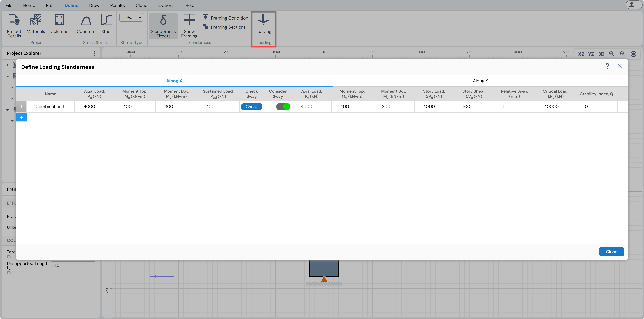Open Project Details in the ribbon
This screenshot has height=319, width=644.
coord(14,26)
